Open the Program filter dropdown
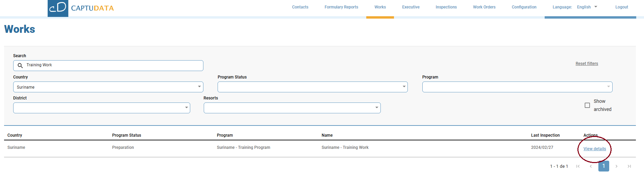 pyautogui.click(x=517, y=87)
